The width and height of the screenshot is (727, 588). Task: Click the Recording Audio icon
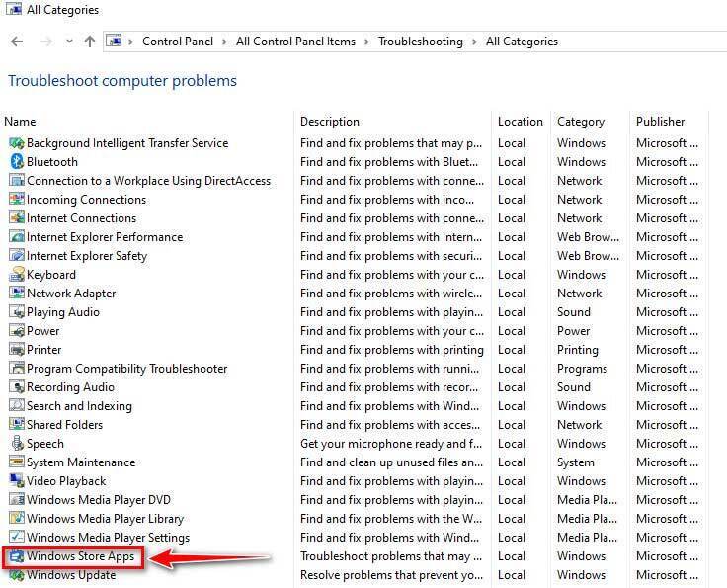(x=17, y=387)
